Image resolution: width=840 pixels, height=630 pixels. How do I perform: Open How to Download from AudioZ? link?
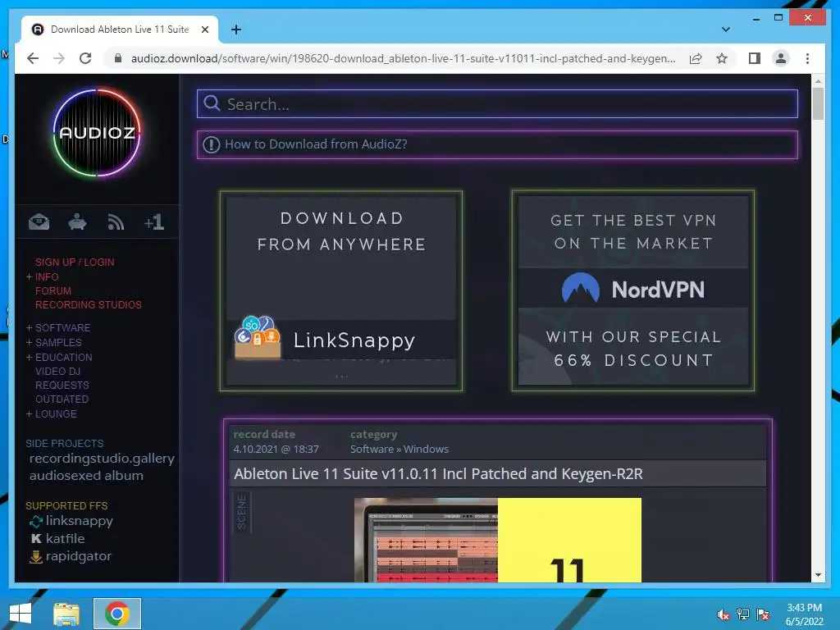coord(316,144)
